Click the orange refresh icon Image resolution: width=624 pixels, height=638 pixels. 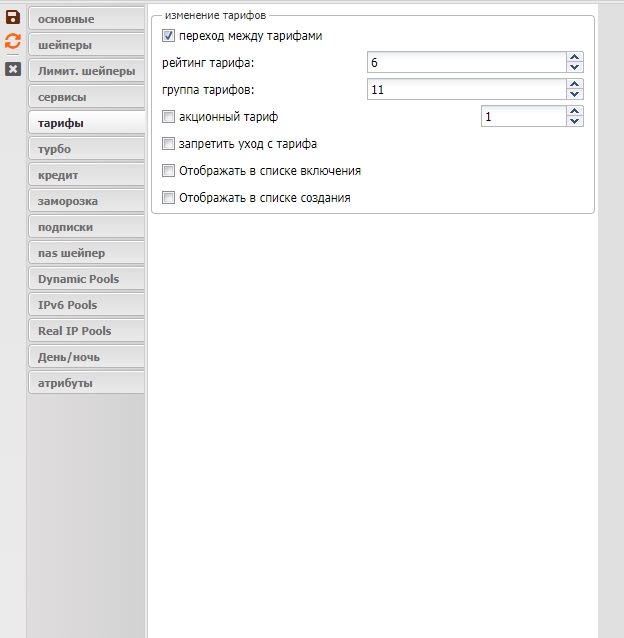point(13,42)
